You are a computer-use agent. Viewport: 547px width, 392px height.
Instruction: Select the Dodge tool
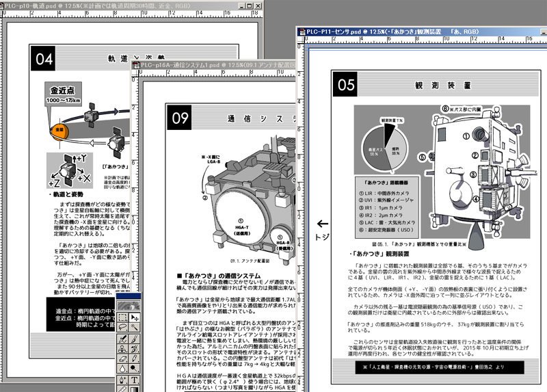coord(135,369)
